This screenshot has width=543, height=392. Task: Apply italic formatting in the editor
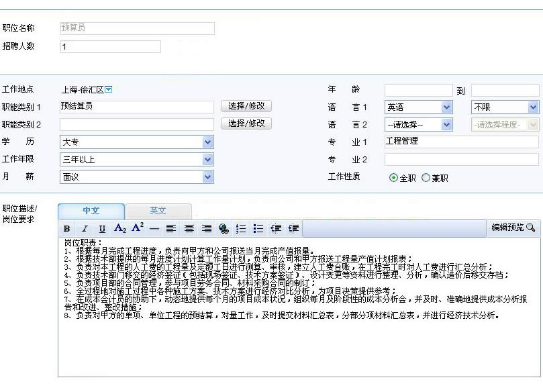click(x=85, y=229)
